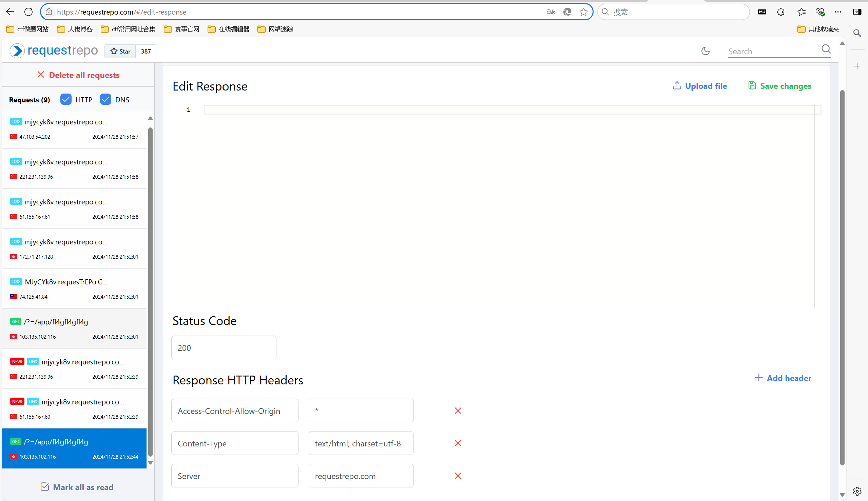Click the address bar URL
868x501 pixels.
[121, 12]
